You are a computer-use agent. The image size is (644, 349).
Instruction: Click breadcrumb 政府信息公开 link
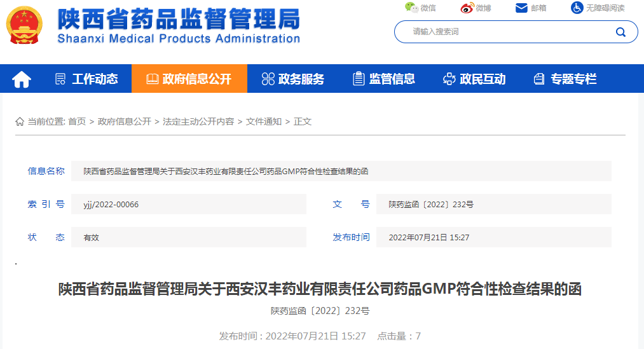click(125, 121)
